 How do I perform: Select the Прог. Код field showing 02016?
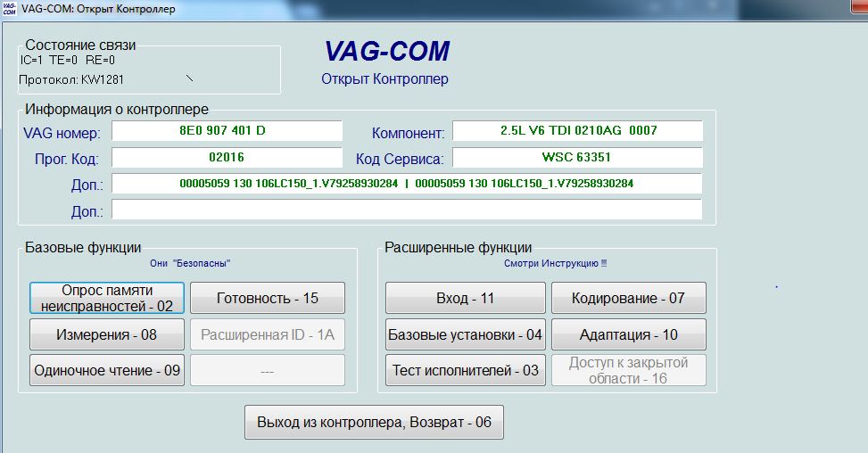[x=227, y=157]
